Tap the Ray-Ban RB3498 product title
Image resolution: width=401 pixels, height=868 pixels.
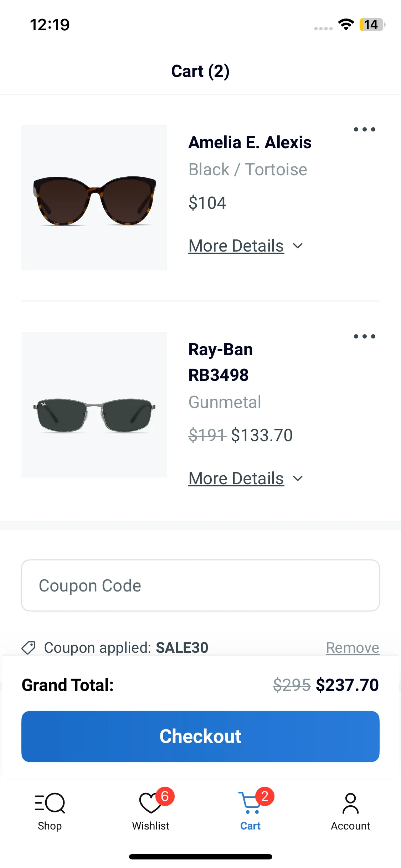click(x=220, y=362)
